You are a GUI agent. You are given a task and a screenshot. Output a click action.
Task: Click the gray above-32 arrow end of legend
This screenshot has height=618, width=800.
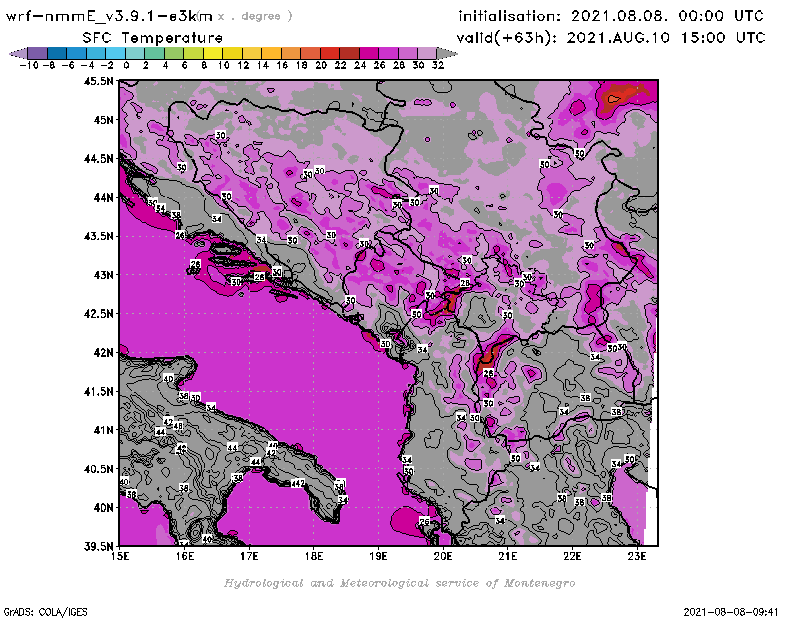[x=447, y=53]
